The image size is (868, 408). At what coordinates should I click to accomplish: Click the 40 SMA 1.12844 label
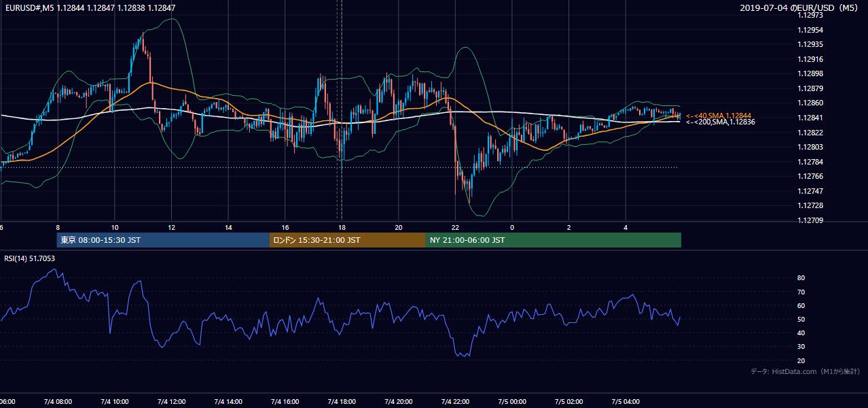719,116
